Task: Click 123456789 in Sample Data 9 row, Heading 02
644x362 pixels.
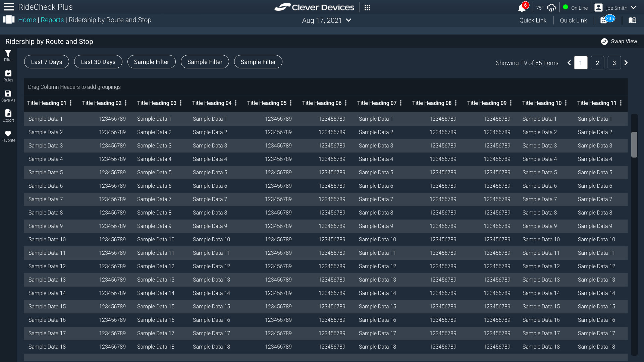Action: pyautogui.click(x=112, y=226)
